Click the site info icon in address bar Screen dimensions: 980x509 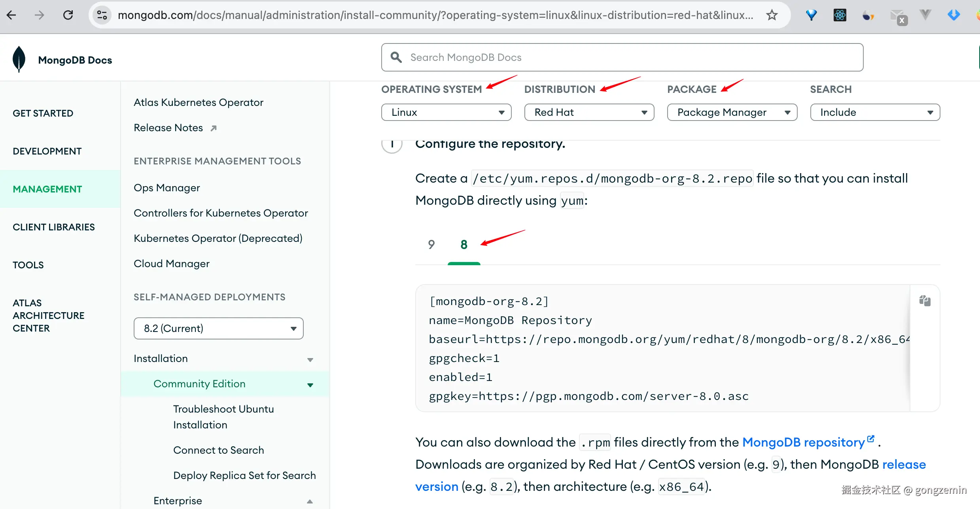pyautogui.click(x=102, y=15)
